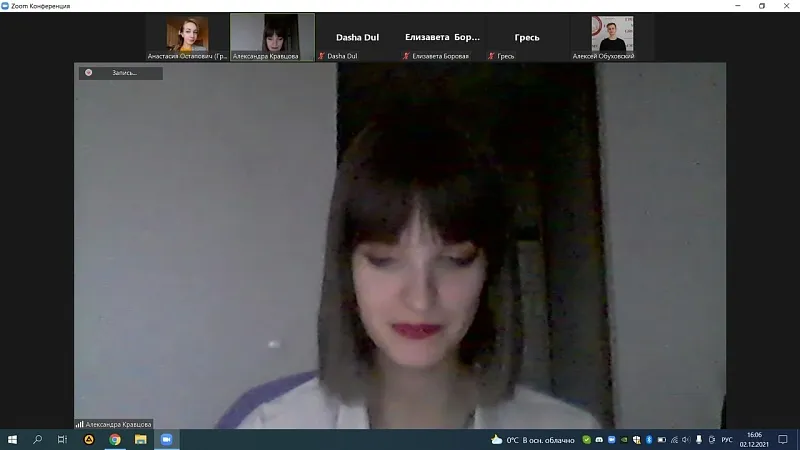800x450 pixels.
Task: Open Windows notification center
Action: [x=783, y=439]
